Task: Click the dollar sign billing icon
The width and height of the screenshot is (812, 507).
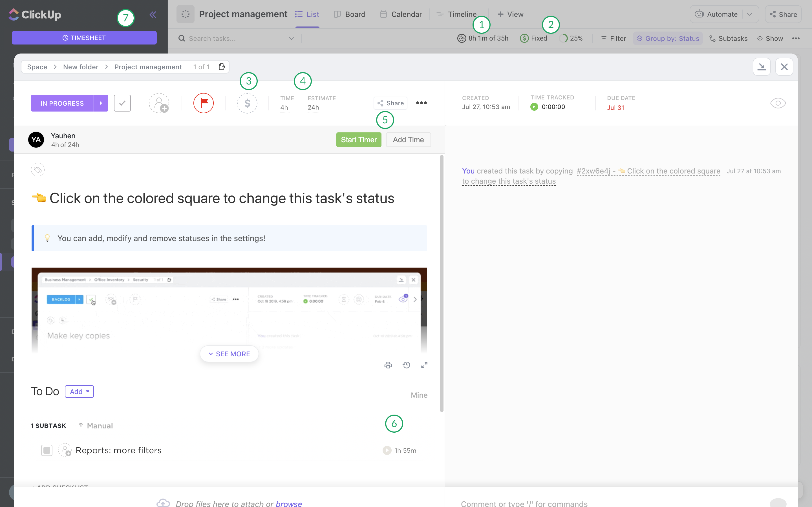Action: [247, 103]
